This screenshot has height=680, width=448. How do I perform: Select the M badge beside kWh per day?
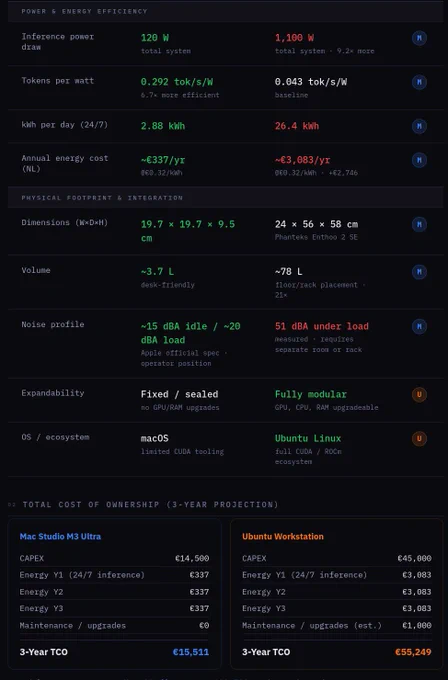pos(419,126)
